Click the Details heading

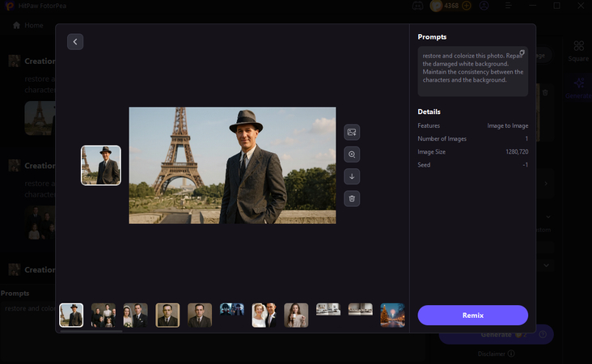429,112
